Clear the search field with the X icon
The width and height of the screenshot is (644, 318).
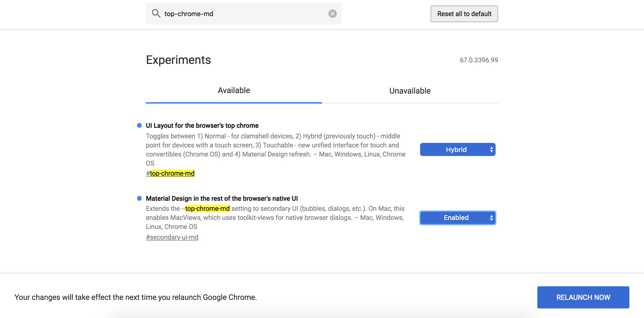(x=332, y=14)
